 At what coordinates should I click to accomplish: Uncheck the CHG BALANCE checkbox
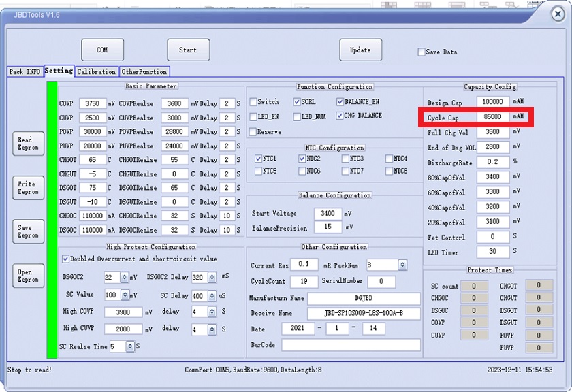click(340, 116)
